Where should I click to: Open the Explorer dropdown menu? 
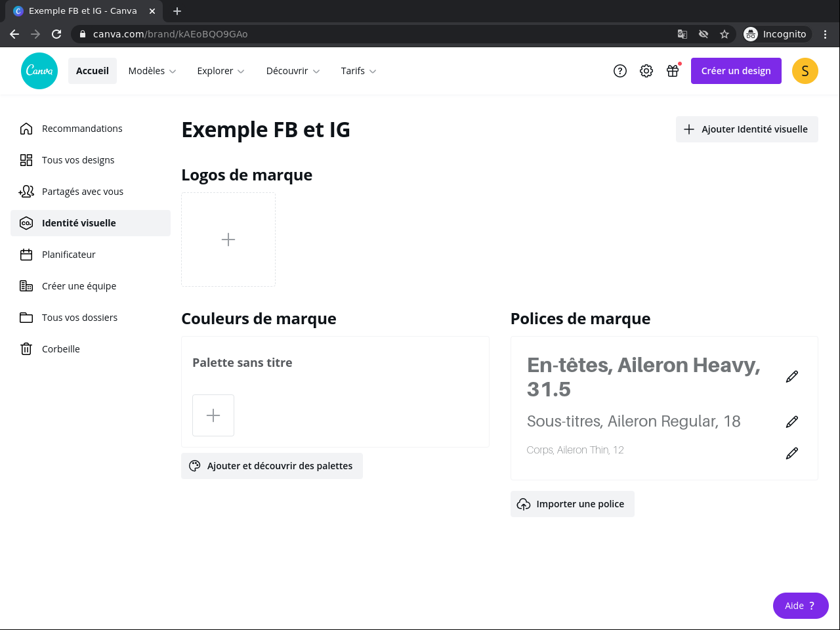[220, 71]
